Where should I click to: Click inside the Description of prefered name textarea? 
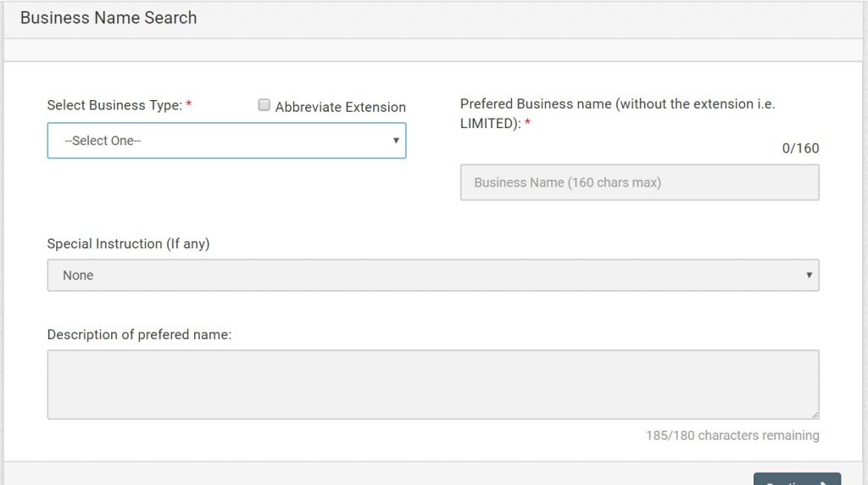(x=432, y=384)
